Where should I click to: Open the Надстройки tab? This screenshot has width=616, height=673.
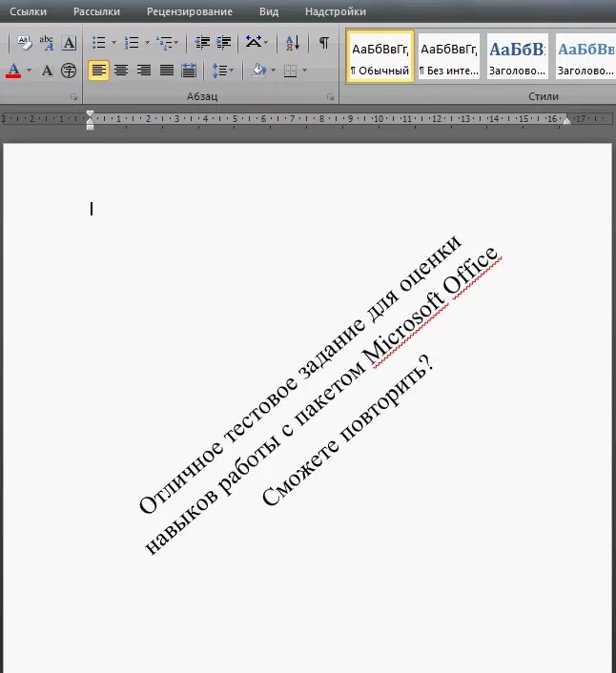point(336,11)
